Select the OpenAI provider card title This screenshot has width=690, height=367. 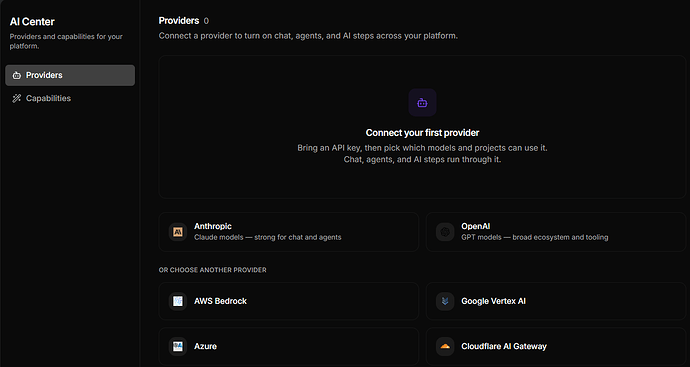click(x=475, y=226)
